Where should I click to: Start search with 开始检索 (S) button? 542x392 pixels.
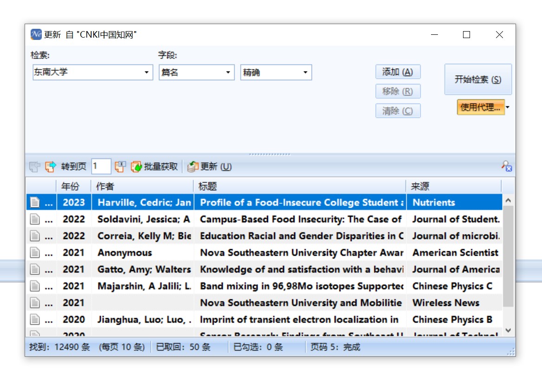478,79
